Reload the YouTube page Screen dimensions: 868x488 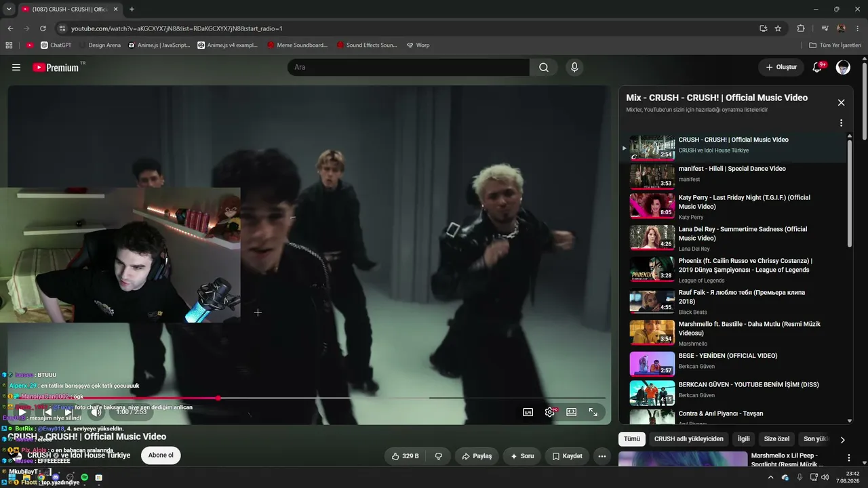[x=43, y=28]
